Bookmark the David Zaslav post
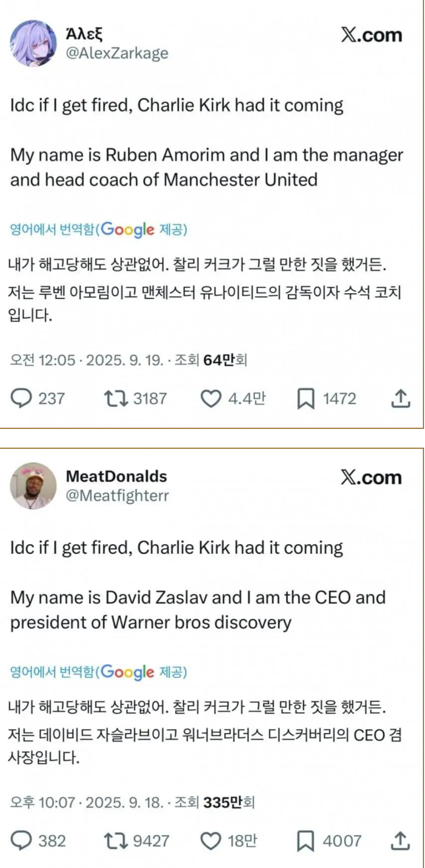The width and height of the screenshot is (425, 868). (306, 841)
